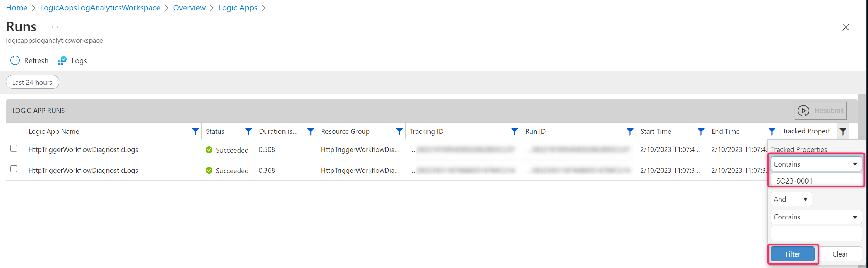Navigate to LogicAppsLogAnalyticsWorkspace breadcrumb
The image size is (868, 268).
tap(100, 8)
